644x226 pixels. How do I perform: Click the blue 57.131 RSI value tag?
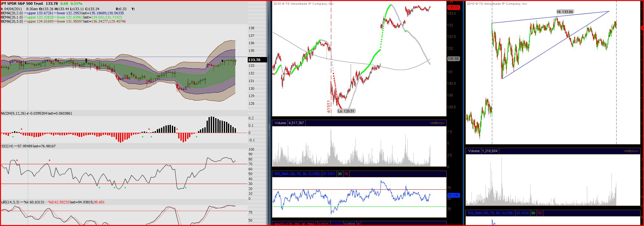tap(453, 195)
